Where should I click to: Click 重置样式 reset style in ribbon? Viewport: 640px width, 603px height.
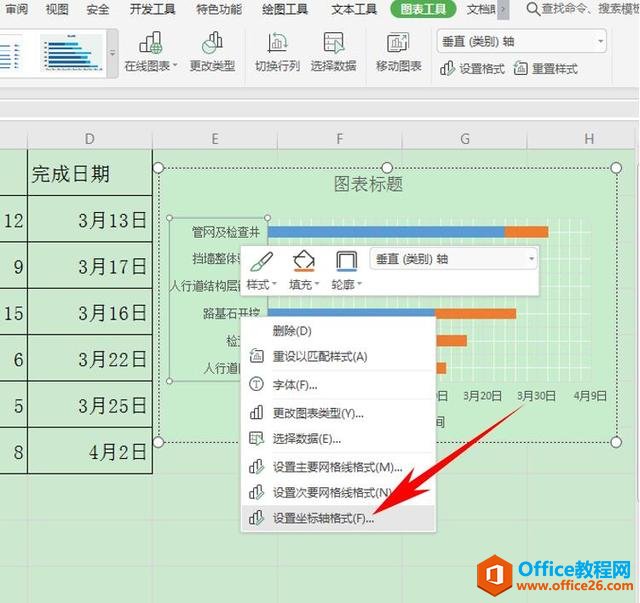click(545, 69)
